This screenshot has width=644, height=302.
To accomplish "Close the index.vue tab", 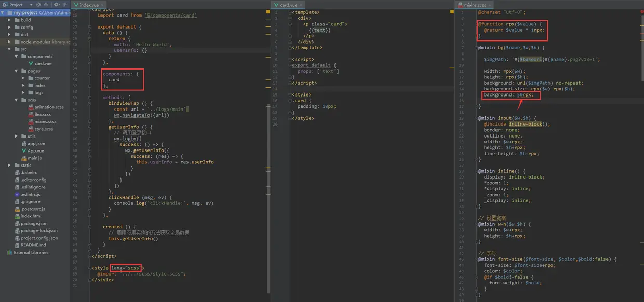I will coord(103,5).
